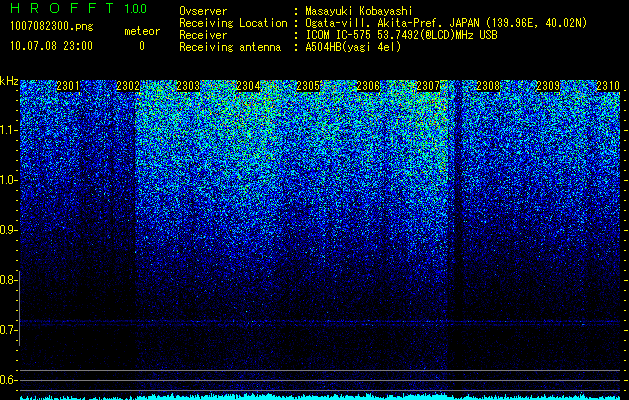Click the 2301 time marker
Viewport: 629px width, 400px height.
coord(68,86)
